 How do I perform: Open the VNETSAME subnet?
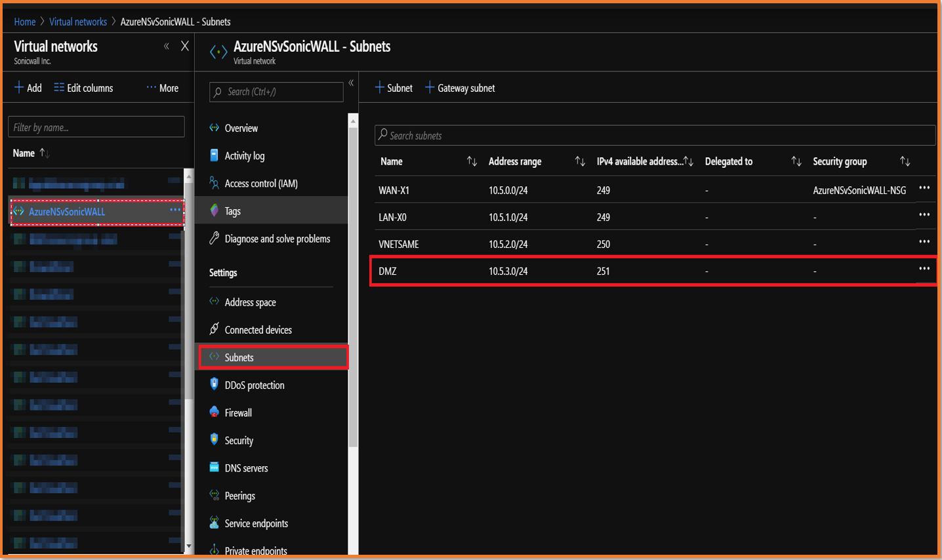(x=398, y=244)
